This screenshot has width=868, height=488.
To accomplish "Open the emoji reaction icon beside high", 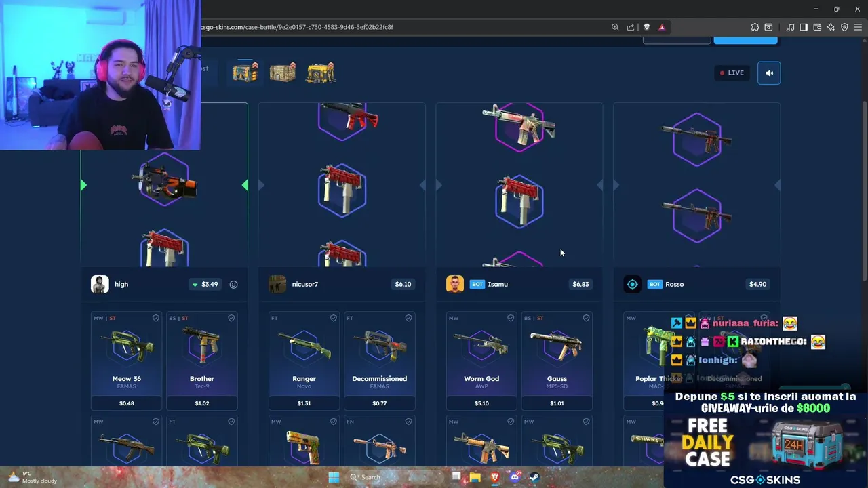I will 233,285.
